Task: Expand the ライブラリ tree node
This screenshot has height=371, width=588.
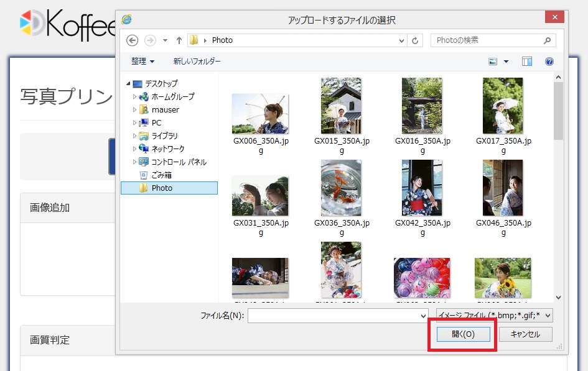Action: pos(135,136)
